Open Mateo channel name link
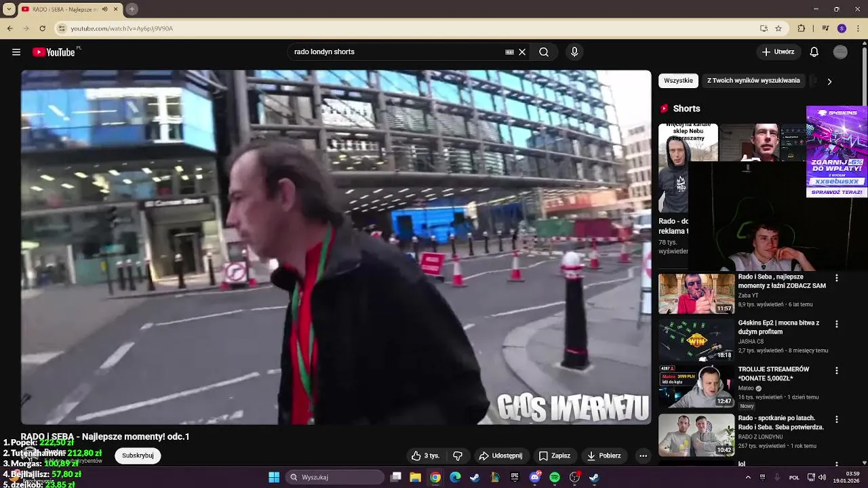Viewport: 868px width, 488px height. coord(746,388)
